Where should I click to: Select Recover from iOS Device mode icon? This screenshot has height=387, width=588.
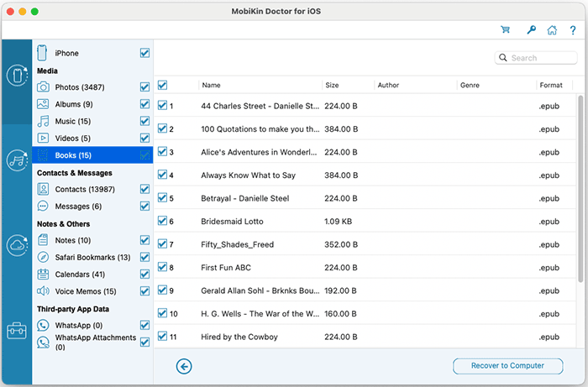coord(18,76)
